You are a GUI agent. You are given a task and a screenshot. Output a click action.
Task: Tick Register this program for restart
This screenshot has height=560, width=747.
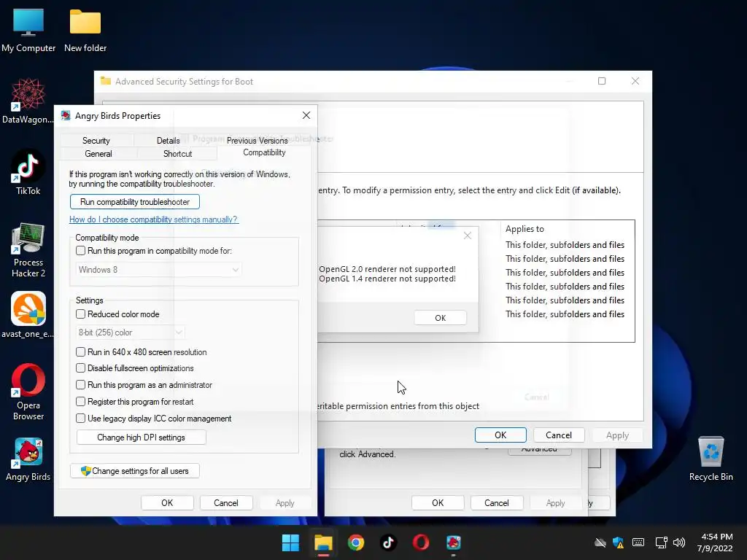click(80, 402)
